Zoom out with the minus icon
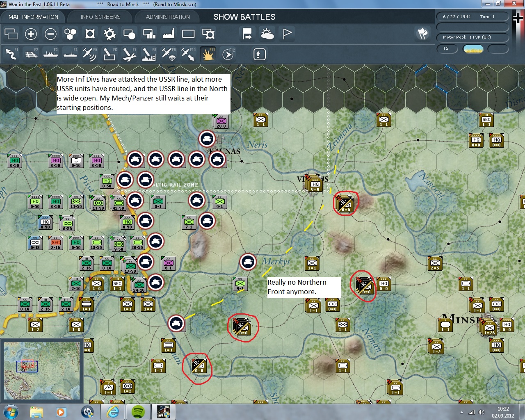Screen dimensions: 525x420 (50, 34)
